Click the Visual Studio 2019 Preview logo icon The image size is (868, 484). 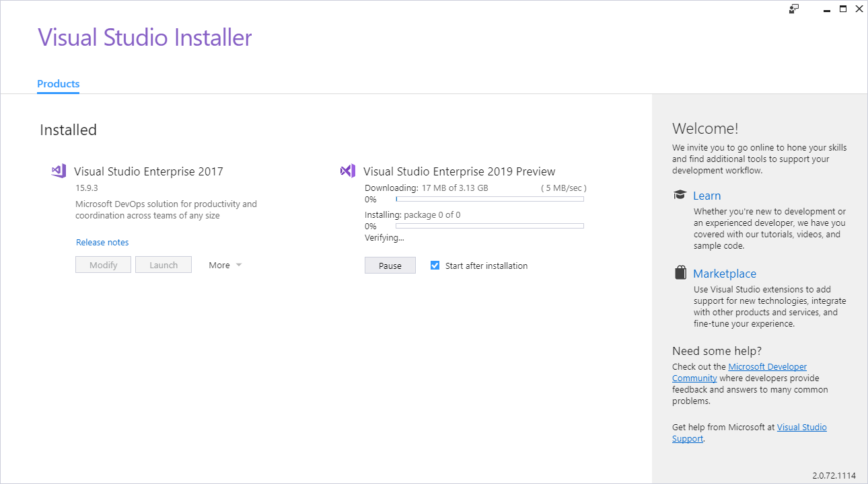[348, 171]
